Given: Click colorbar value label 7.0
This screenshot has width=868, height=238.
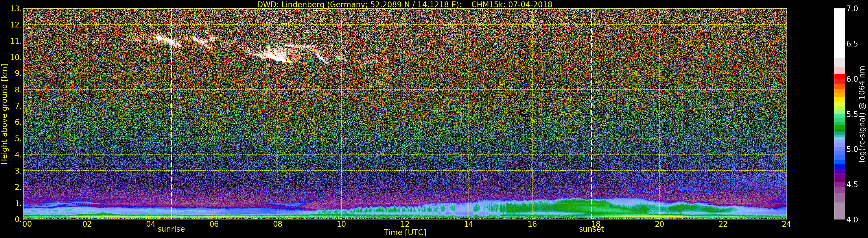Looking at the screenshot, I should point(852,9).
